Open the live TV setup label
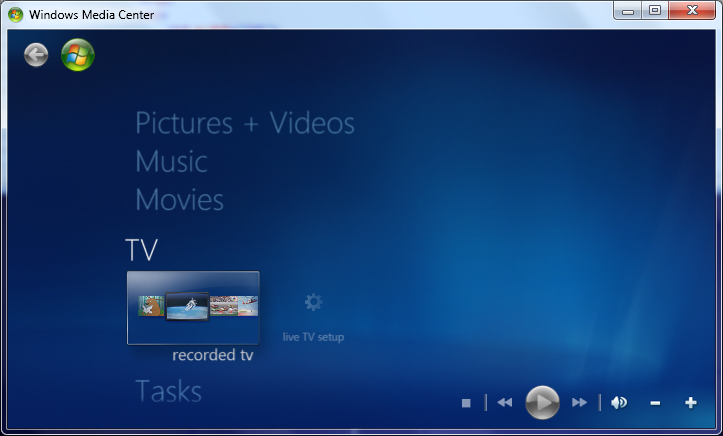The width and height of the screenshot is (723, 436). pos(313,337)
